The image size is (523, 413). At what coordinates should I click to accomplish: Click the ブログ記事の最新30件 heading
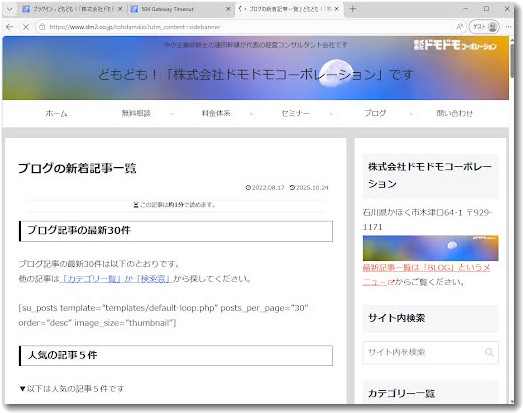pyautogui.click(x=176, y=231)
